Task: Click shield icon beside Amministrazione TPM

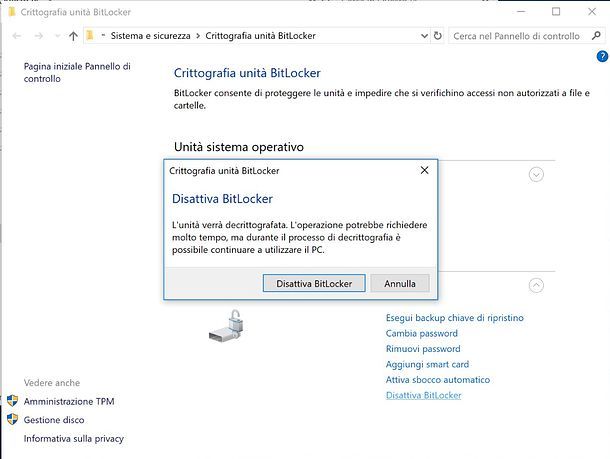Action: [x=12, y=401]
